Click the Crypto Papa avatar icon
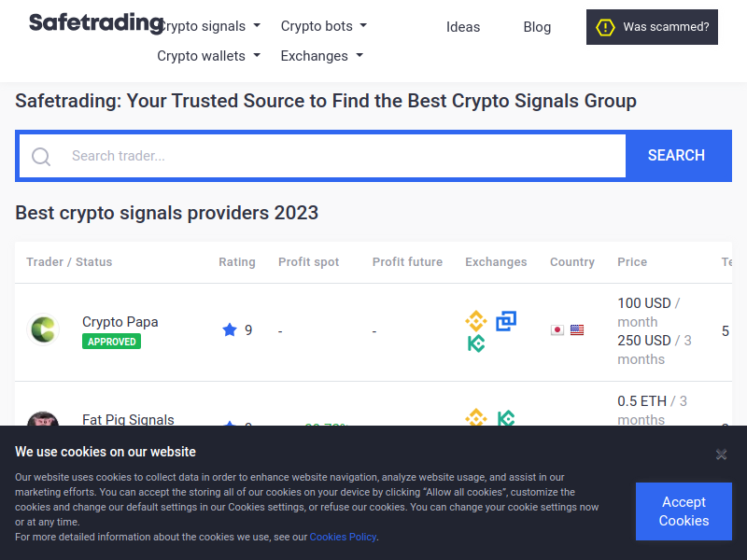 pos(43,329)
